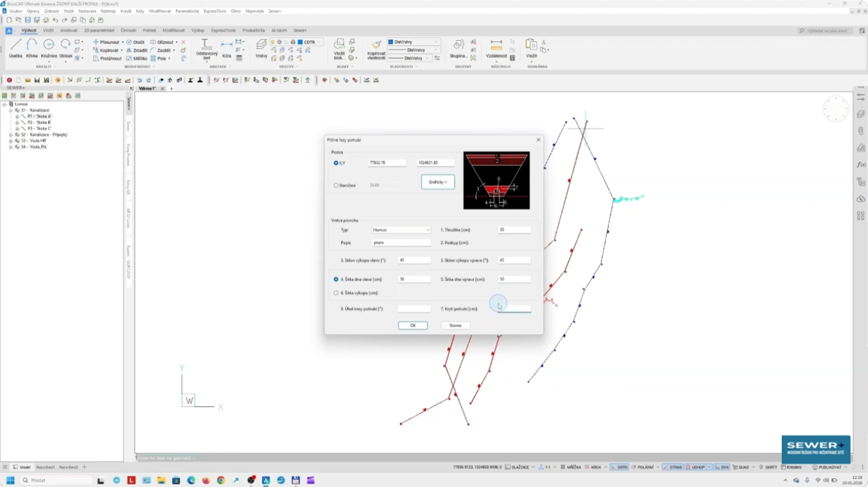Image resolution: width=868 pixels, height=487 pixels.
Task: Click Storno to cancel the dialog
Action: 455,325
